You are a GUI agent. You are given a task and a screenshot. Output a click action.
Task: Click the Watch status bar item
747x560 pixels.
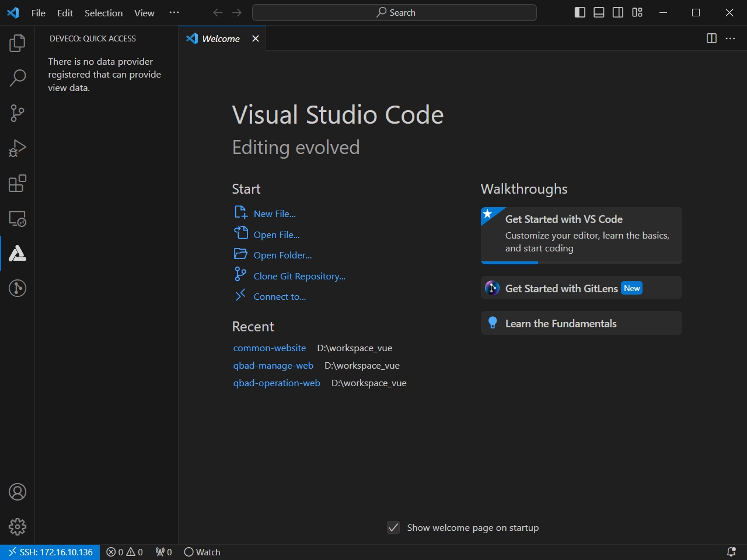[x=202, y=552]
